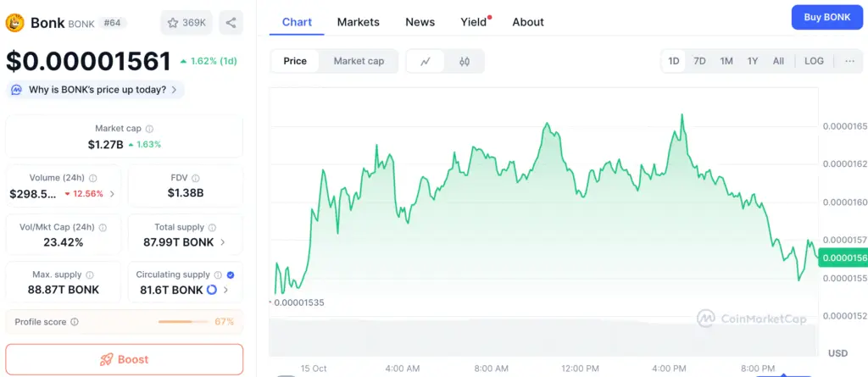868x377 pixels.
Task: Click info icon beside Volume (24h)
Action: pyautogui.click(x=92, y=179)
